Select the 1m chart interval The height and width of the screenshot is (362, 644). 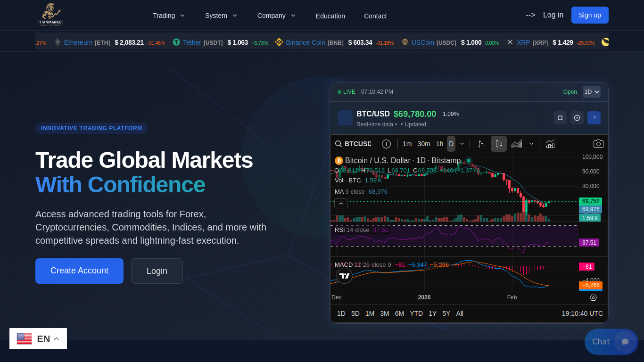coord(407,144)
